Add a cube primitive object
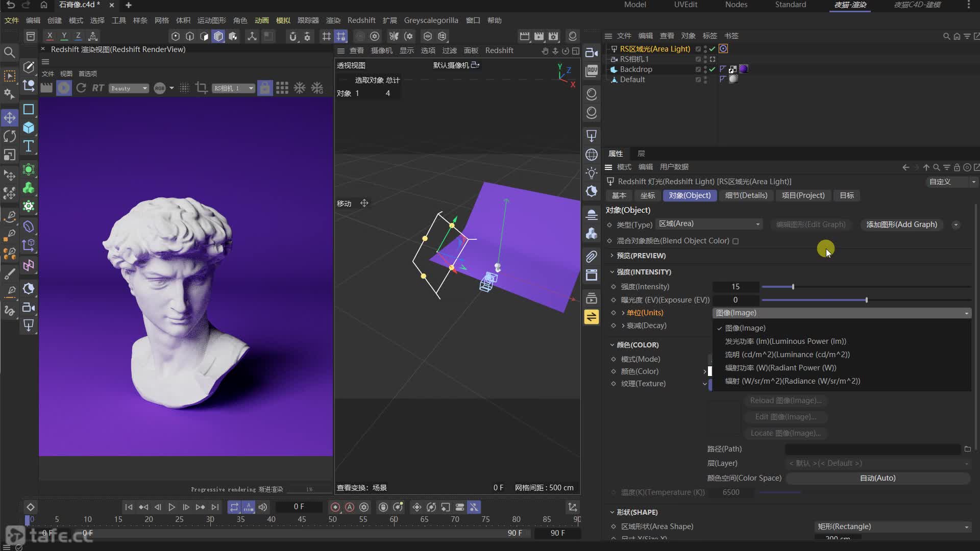The height and width of the screenshot is (551, 980). point(29,128)
